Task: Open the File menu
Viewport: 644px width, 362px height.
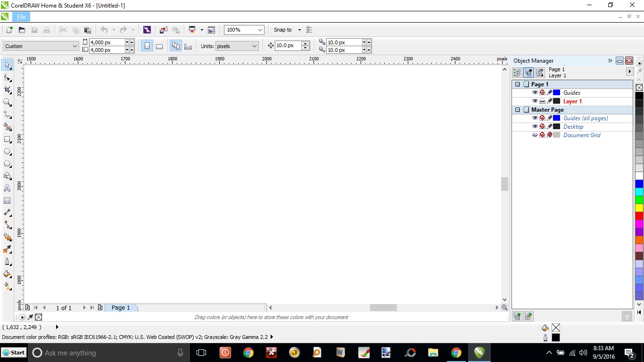Action: [x=21, y=16]
